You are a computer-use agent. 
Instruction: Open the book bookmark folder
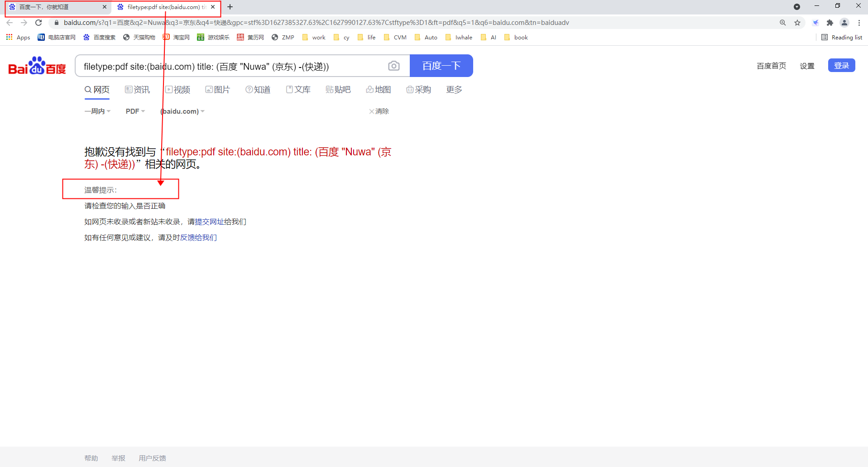point(516,38)
